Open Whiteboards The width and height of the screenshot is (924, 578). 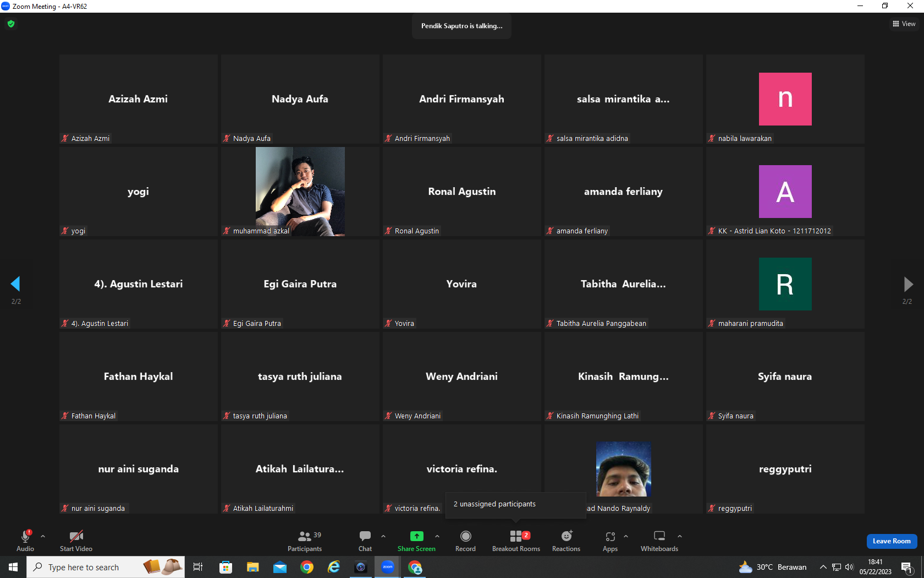click(x=659, y=541)
